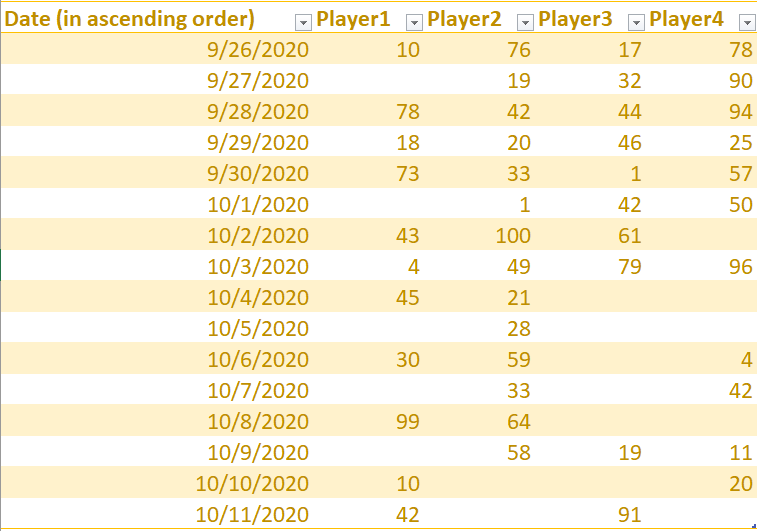Click Player3's value 91 on 10/11/2020
Viewport: 757px width, 531px height.
(x=630, y=516)
